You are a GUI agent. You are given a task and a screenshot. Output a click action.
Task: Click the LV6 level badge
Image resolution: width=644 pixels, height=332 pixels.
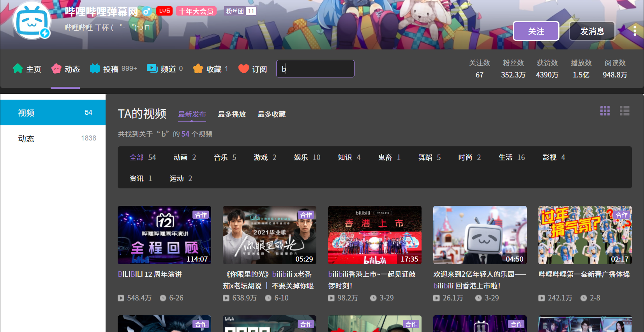click(164, 11)
